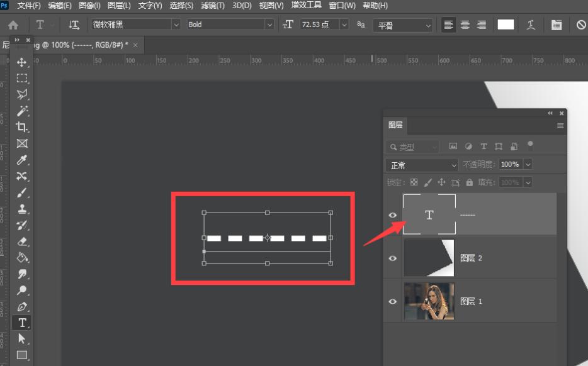This screenshot has height=366, width=588.
Task: Select 图层 1 thumbnail
Action: pyautogui.click(x=429, y=301)
